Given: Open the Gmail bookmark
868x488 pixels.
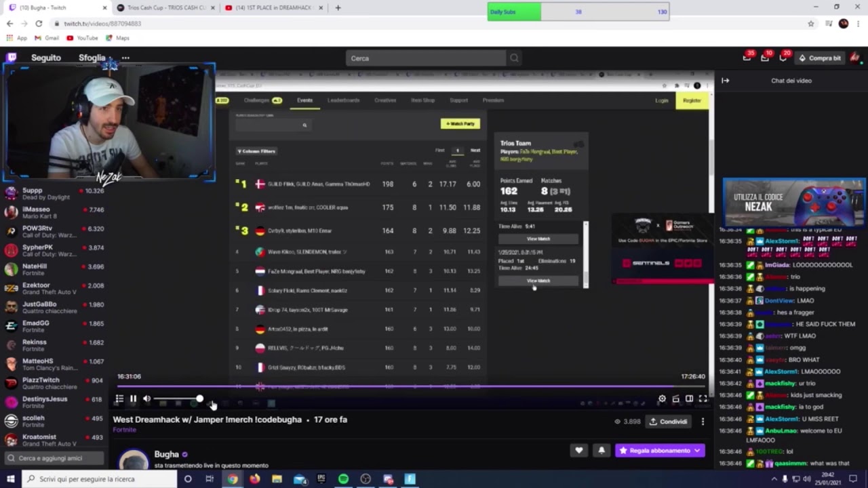Looking at the screenshot, I should (47, 38).
